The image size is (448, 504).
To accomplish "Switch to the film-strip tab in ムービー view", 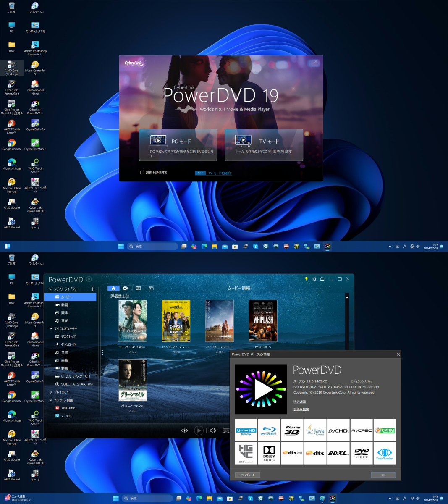I will pos(138,289).
